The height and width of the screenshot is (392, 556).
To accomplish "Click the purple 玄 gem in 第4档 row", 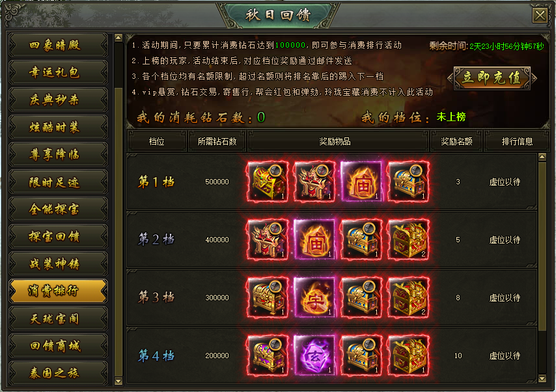I will pyautogui.click(x=314, y=355).
